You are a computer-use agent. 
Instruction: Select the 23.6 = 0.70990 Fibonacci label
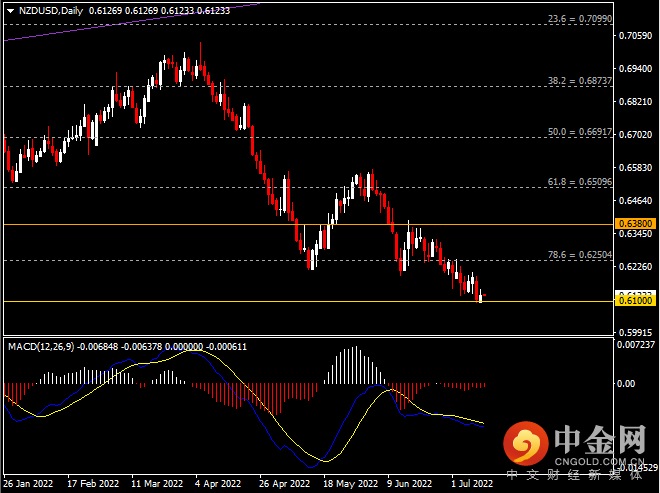click(x=580, y=19)
